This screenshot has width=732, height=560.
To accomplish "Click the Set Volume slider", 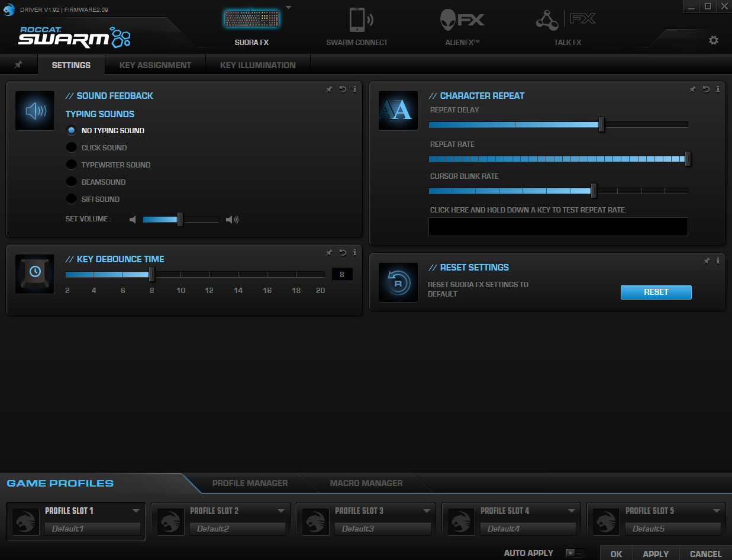I will [180, 220].
